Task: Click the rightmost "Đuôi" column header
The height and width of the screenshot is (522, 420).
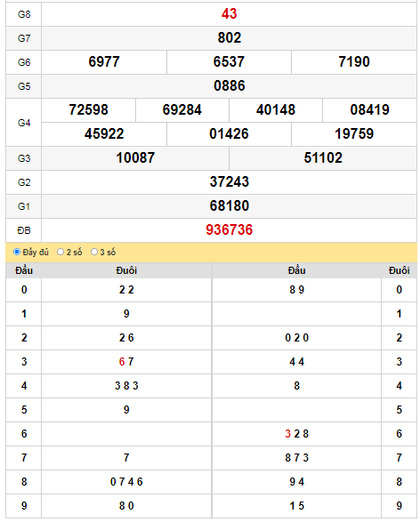Action: click(x=399, y=270)
